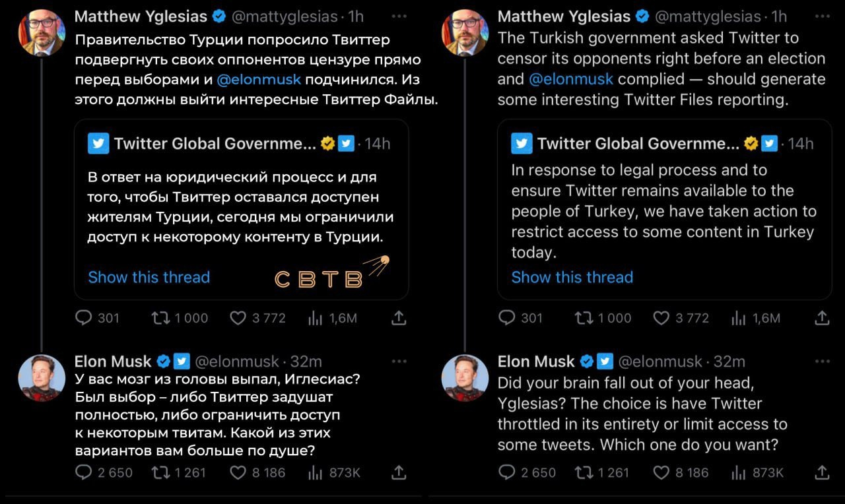Open more options on Yglesias's Russian tweet
Image resolution: width=845 pixels, height=504 pixels.
(399, 16)
